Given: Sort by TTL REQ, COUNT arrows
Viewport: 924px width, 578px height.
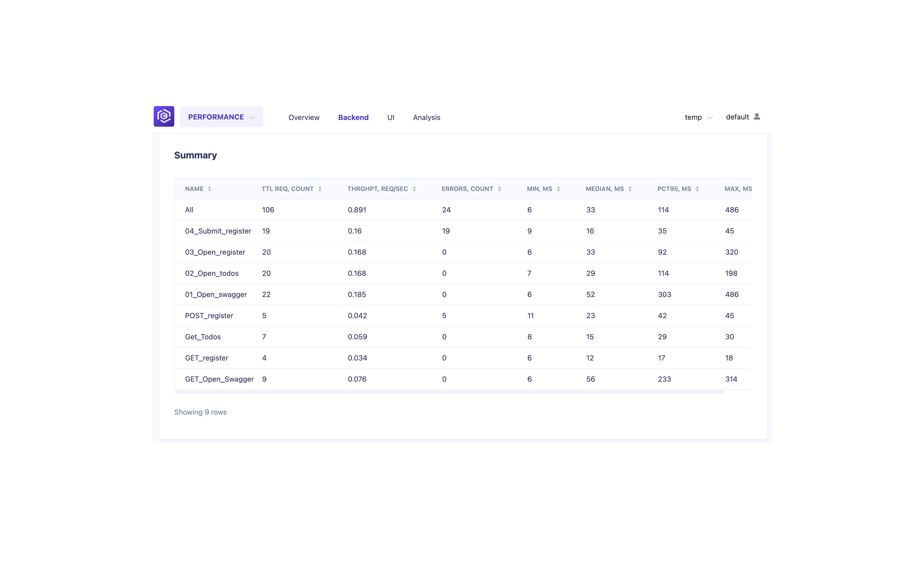Looking at the screenshot, I should coord(320,189).
